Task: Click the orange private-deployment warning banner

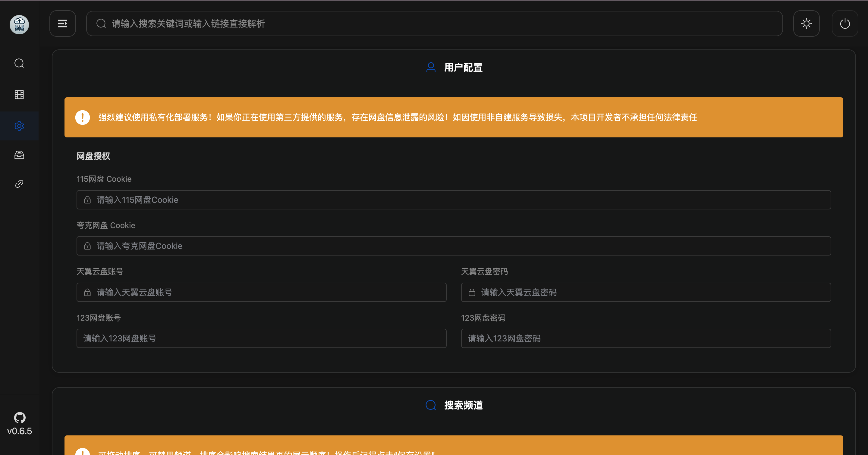Action: coord(454,118)
